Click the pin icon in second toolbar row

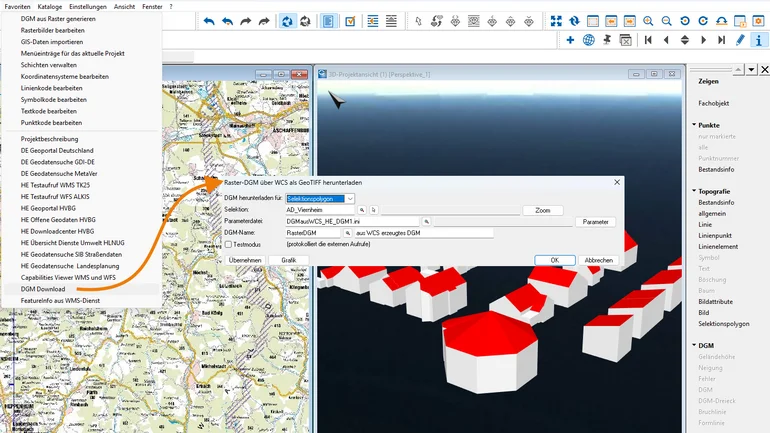coord(607,40)
